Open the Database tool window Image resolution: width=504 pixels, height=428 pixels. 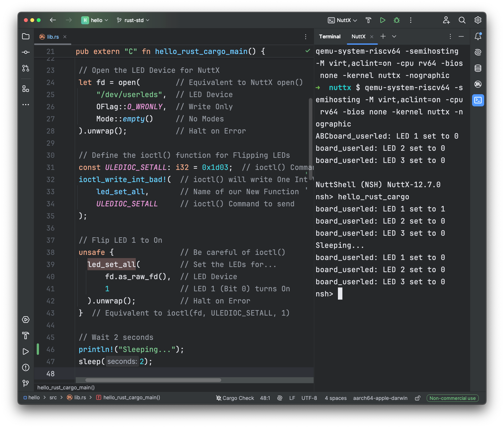pos(478,68)
